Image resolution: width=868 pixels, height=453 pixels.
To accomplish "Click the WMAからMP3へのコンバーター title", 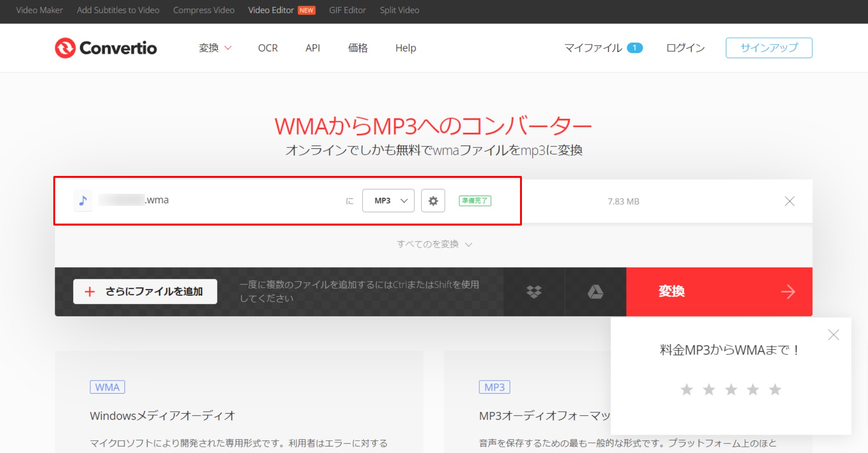I will coord(433,126).
